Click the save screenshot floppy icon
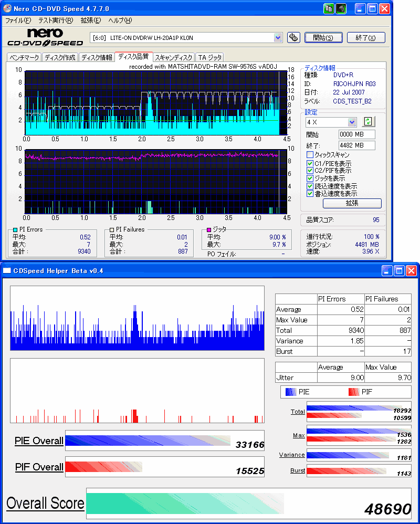 click(x=341, y=9)
